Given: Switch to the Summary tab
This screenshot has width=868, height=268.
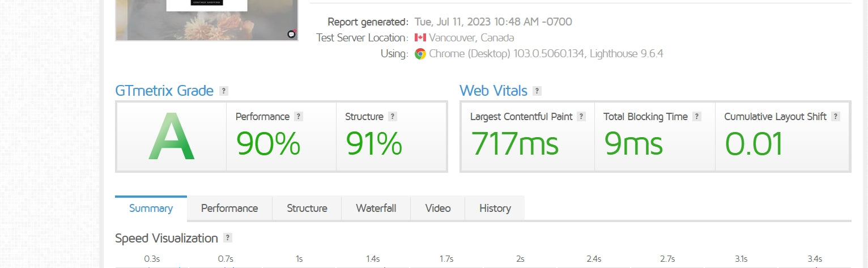Looking at the screenshot, I should [151, 209].
